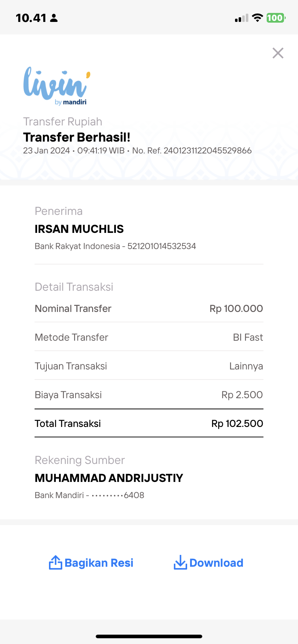This screenshot has height=644, width=298.
Task: Tap the Metode Transfer BI Fast value
Action: click(x=248, y=337)
